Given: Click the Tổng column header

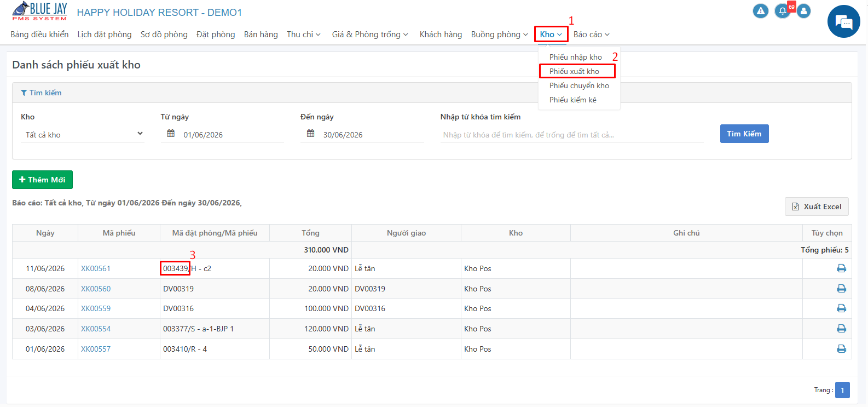Looking at the screenshot, I should click(x=310, y=233).
